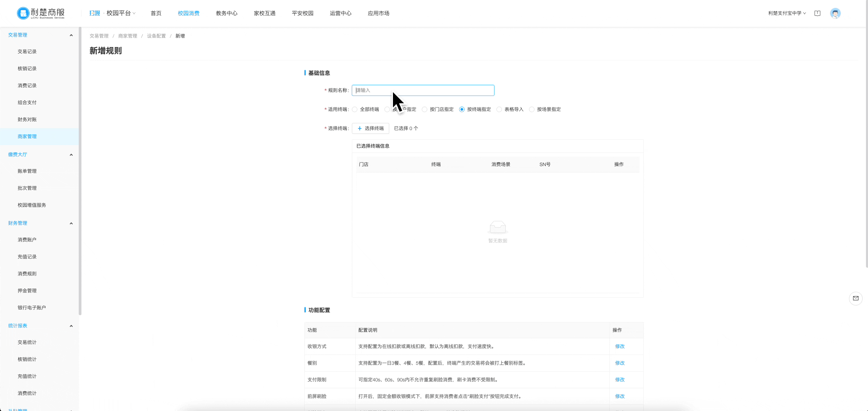Click the sidebar vertical scrollbar

[80, 171]
